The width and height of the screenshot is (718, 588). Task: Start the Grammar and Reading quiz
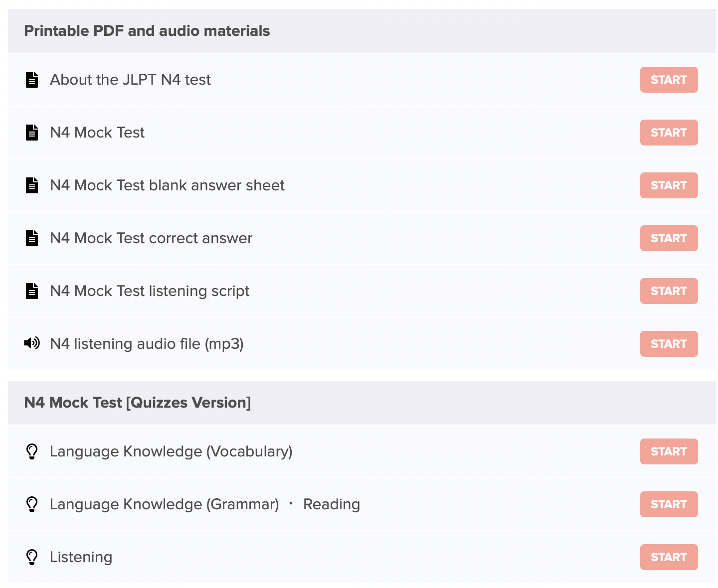click(669, 504)
